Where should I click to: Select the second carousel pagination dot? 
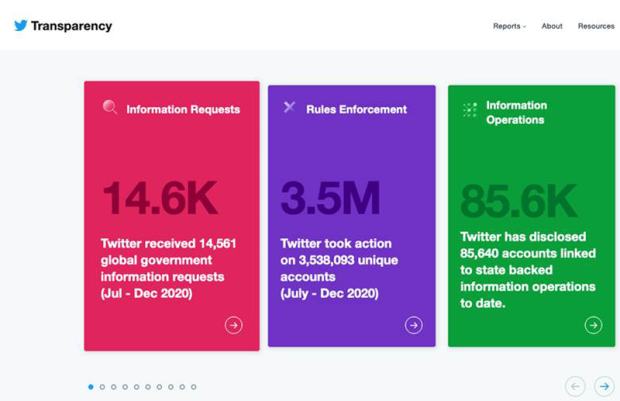102,387
